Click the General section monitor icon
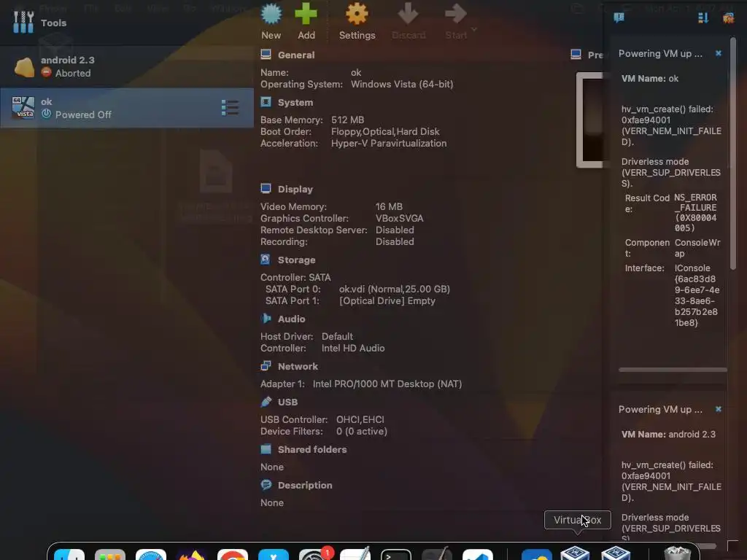747x560 pixels. 266,54
